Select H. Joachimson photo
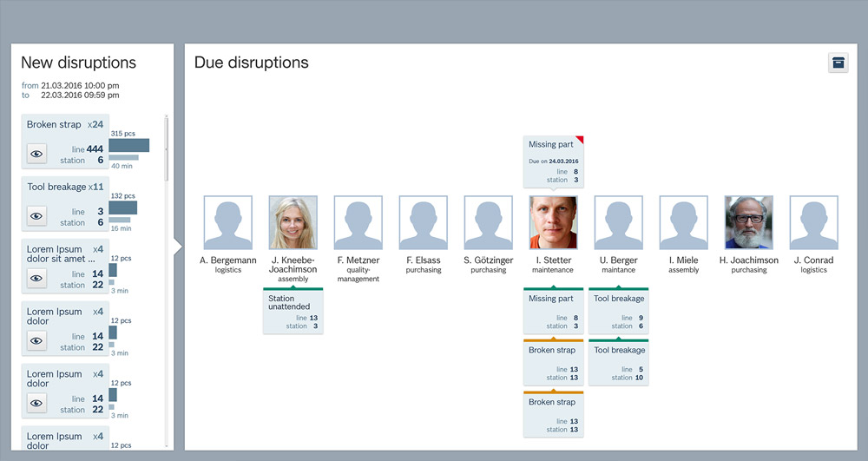The image size is (868, 461). 749,222
